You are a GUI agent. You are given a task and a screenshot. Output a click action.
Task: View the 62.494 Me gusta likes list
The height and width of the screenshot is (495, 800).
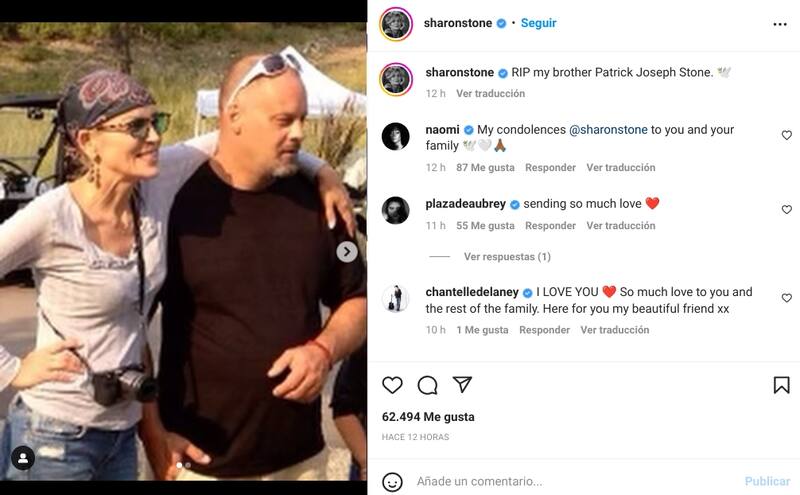(x=428, y=417)
